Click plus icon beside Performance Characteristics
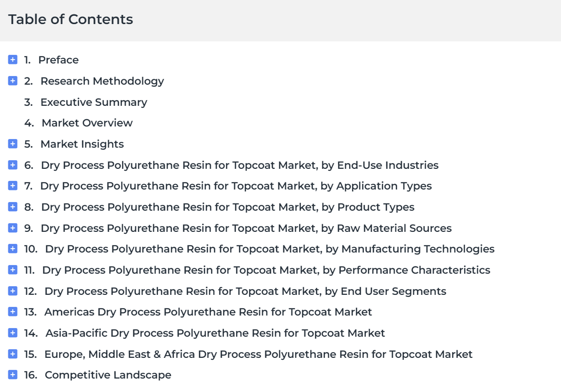The image size is (561, 392). point(13,270)
